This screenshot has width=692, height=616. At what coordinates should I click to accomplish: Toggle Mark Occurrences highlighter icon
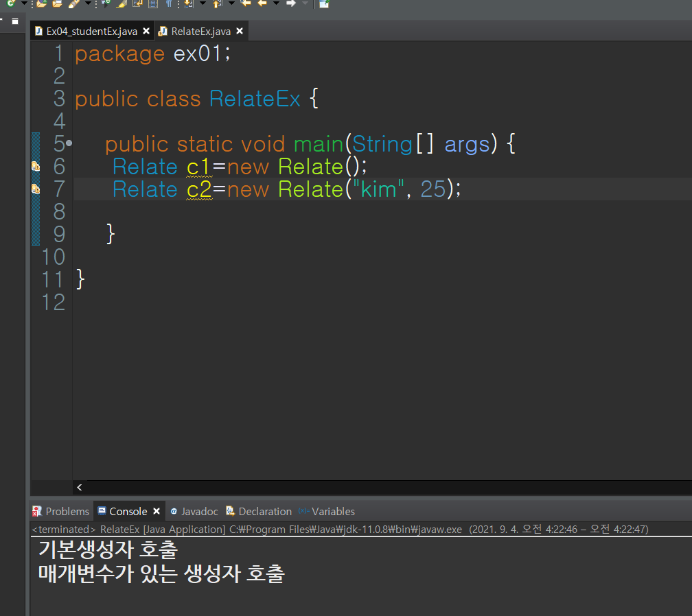(x=122, y=3)
